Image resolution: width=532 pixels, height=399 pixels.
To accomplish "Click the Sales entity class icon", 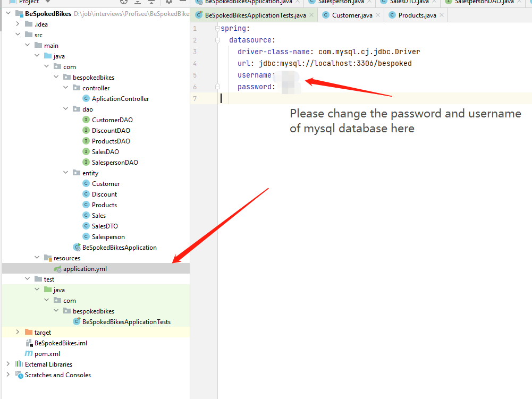I will tap(86, 216).
